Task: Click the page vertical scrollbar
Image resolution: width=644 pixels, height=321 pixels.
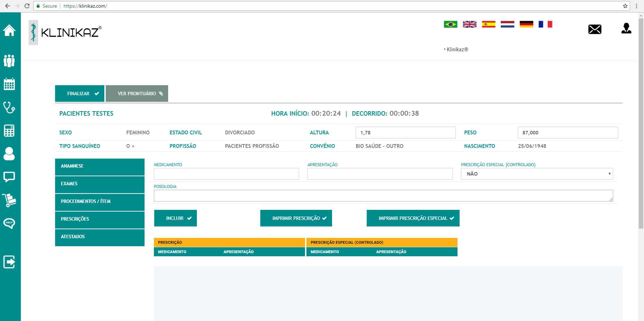Action: point(641,121)
